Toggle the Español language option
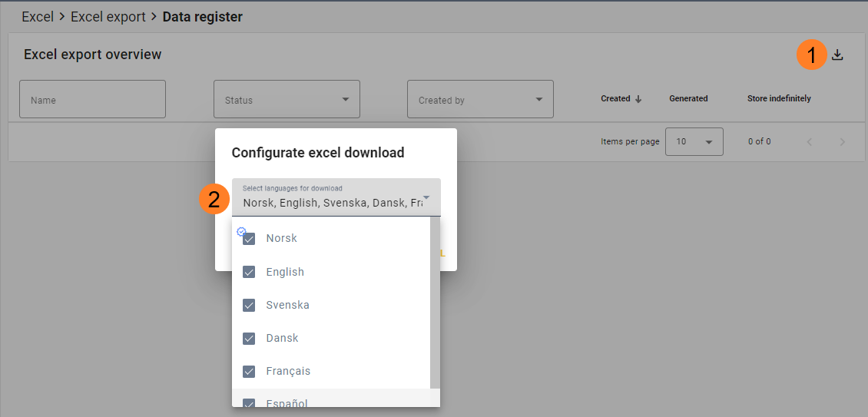 (249, 404)
